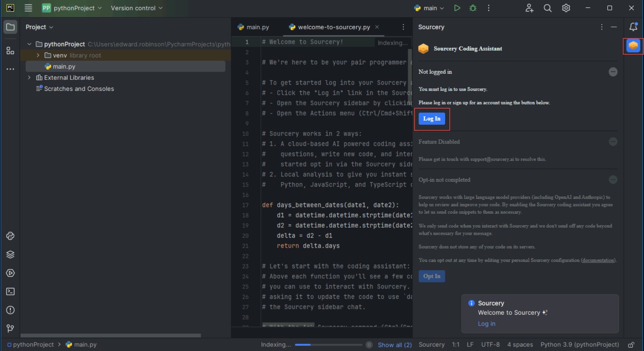
Task: Expand External Libraries node
Action: point(29,78)
